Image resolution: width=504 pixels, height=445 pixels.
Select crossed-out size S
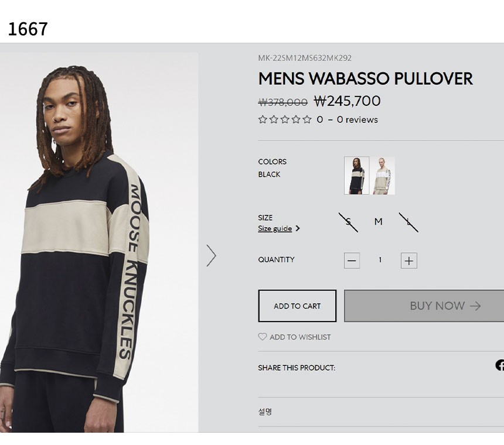[348, 222]
